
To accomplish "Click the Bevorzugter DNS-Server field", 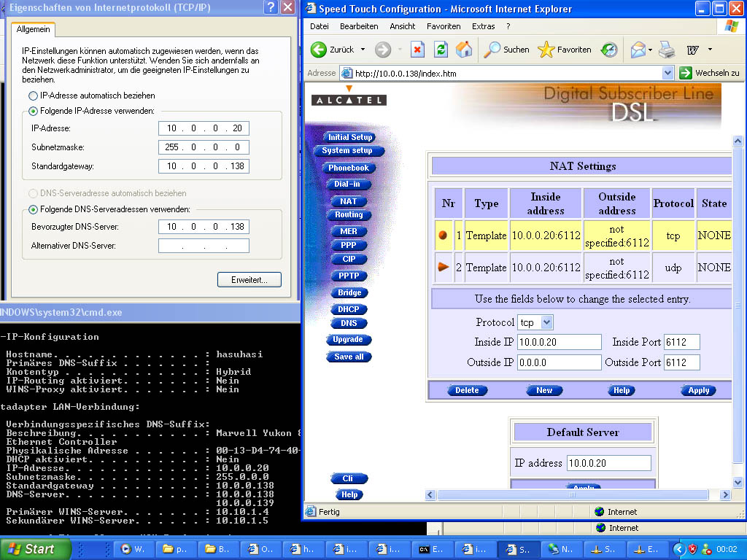I will pyautogui.click(x=204, y=227).
